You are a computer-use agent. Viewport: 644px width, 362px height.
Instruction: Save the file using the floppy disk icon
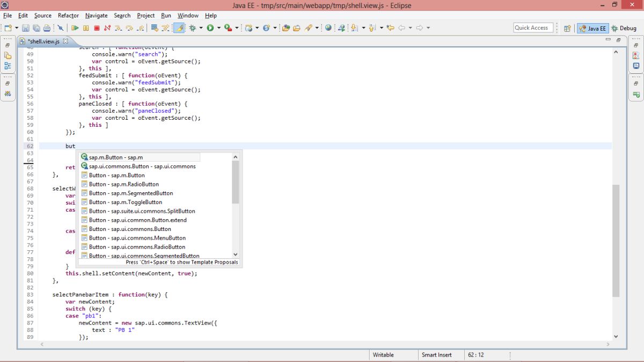pyautogui.click(x=25, y=28)
